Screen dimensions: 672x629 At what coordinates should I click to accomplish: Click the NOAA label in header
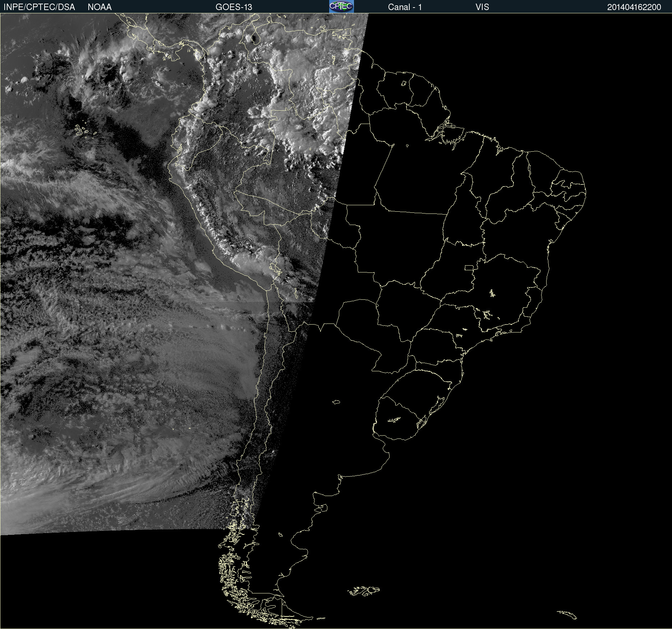(100, 7)
